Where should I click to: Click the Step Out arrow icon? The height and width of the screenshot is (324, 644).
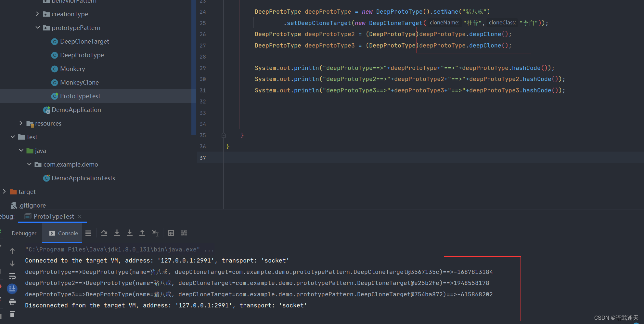pyautogui.click(x=142, y=233)
